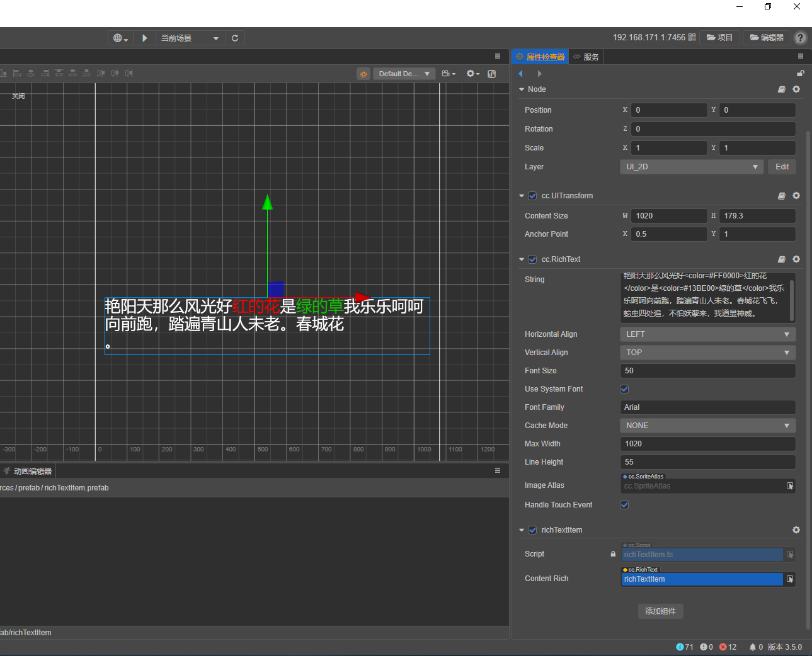Open the Horizontal Align dropdown

(707, 334)
